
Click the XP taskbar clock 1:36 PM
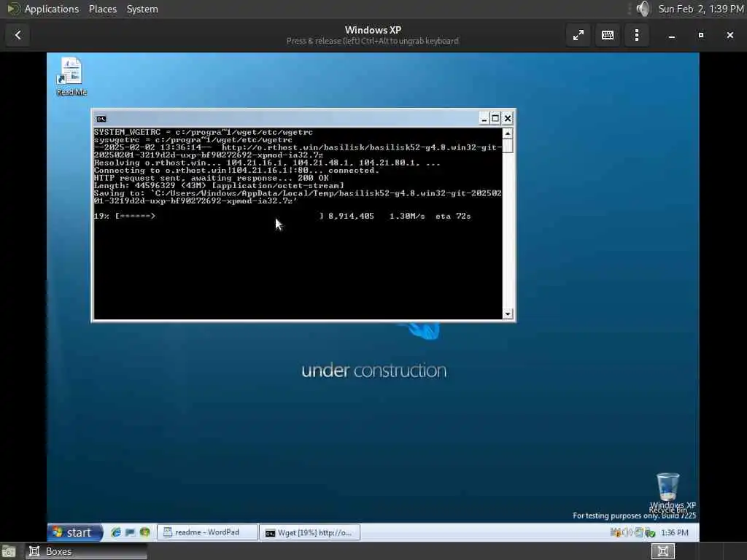point(675,532)
